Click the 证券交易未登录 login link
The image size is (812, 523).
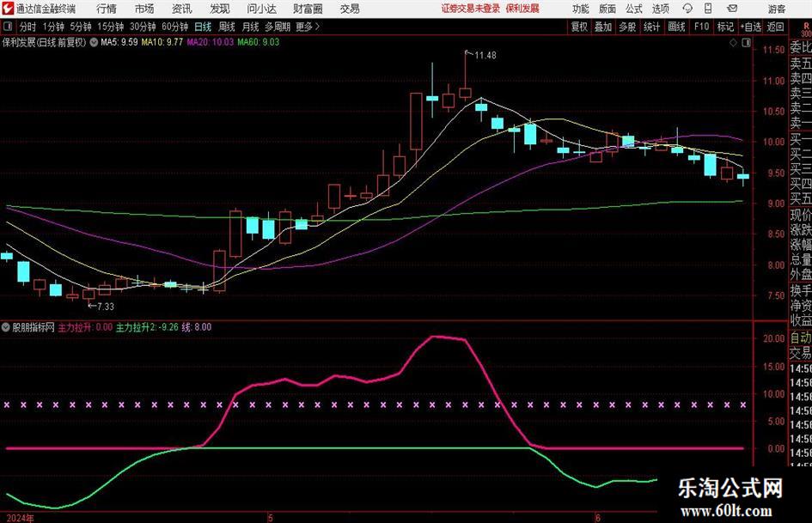[471, 9]
